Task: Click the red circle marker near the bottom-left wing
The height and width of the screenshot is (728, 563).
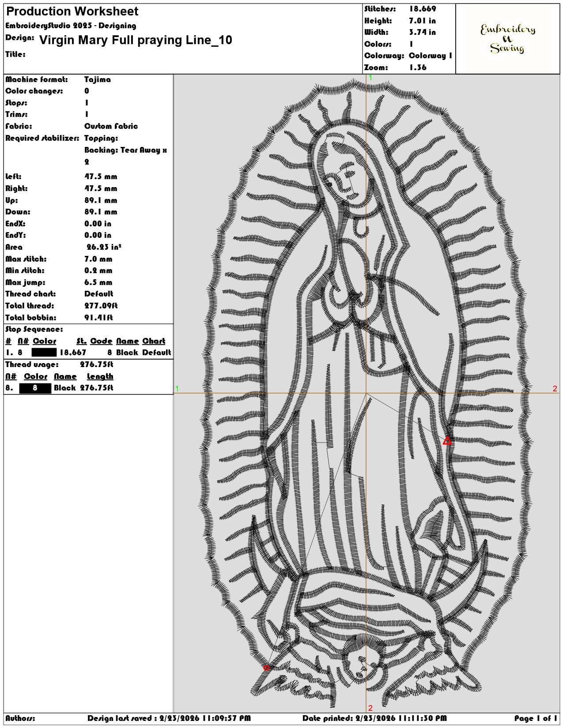Action: [267, 668]
